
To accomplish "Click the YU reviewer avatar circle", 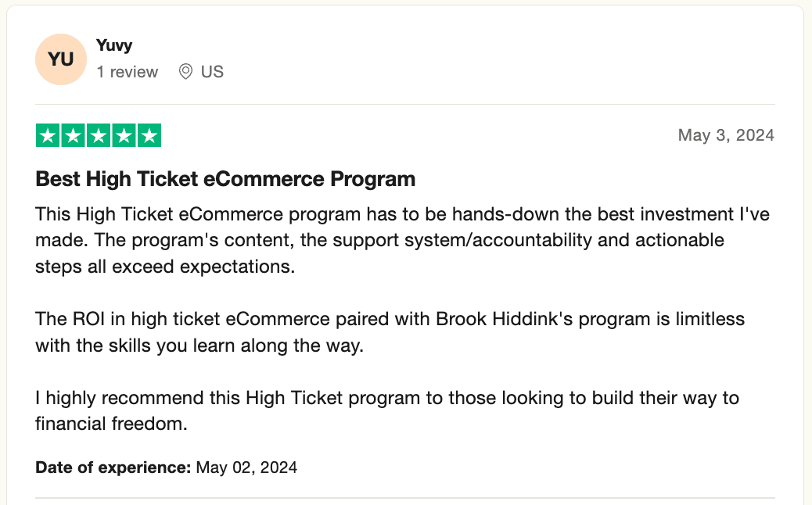I will pos(60,59).
